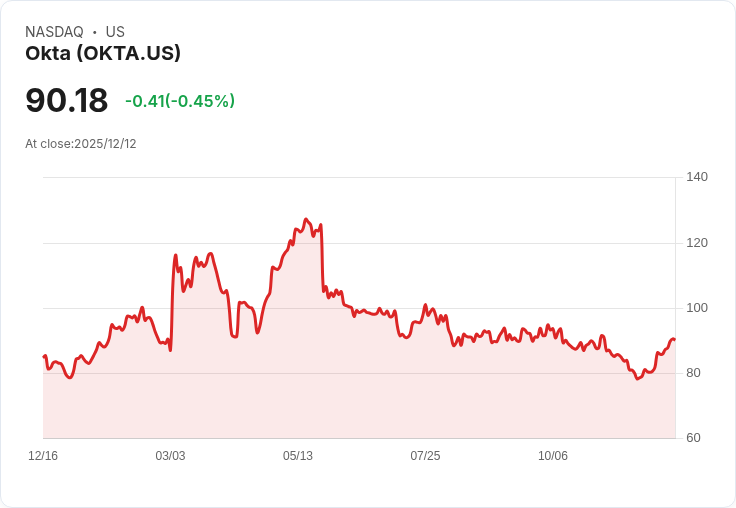736x508 pixels.
Task: Click the 10/06 date label on x-axis
Action: tap(552, 456)
